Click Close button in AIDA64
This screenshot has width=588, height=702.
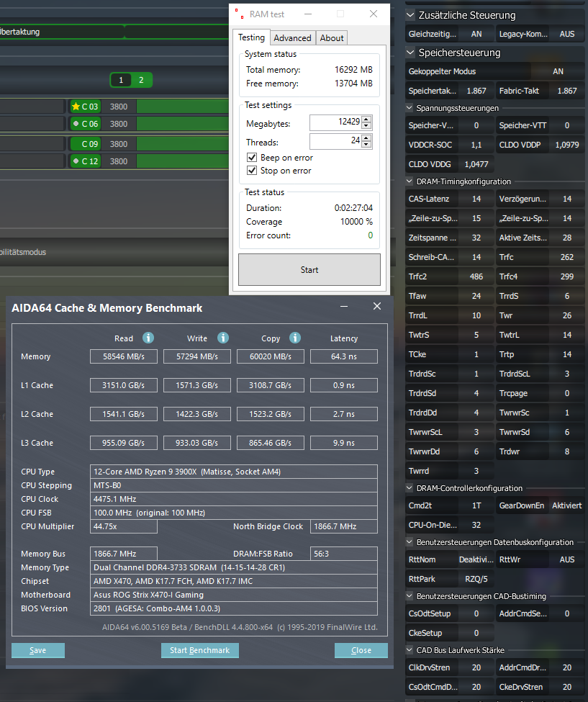click(x=361, y=650)
